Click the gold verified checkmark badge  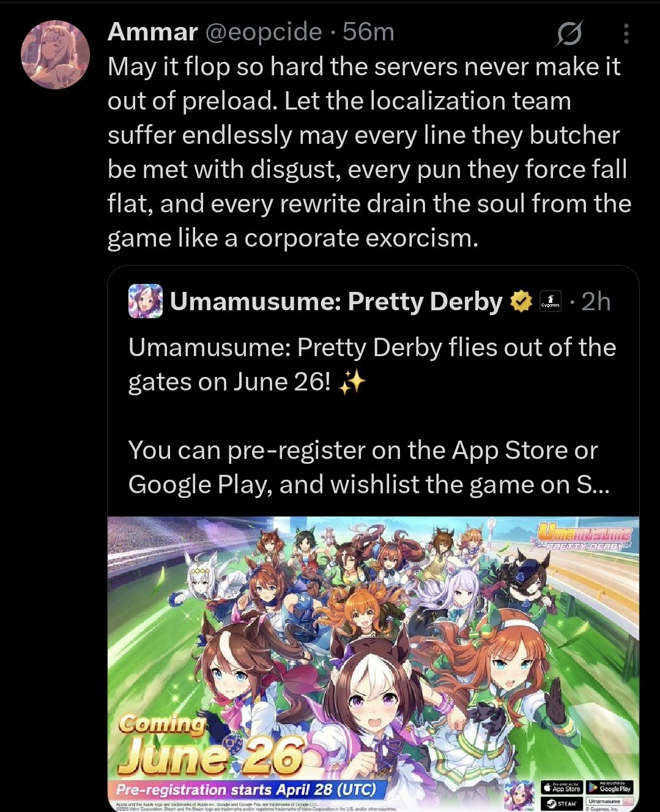[521, 301]
